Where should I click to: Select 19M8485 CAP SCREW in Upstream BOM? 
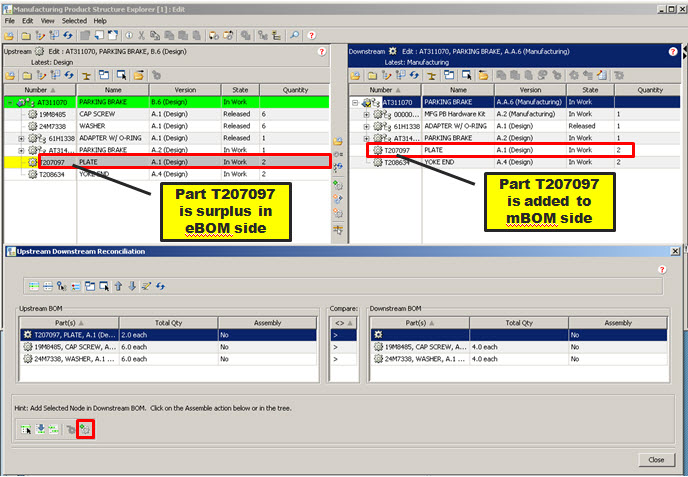(168, 347)
